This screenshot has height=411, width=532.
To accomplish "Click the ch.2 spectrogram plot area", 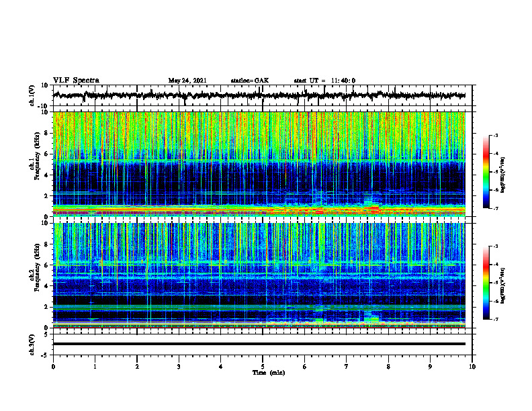I will [x=259, y=275].
